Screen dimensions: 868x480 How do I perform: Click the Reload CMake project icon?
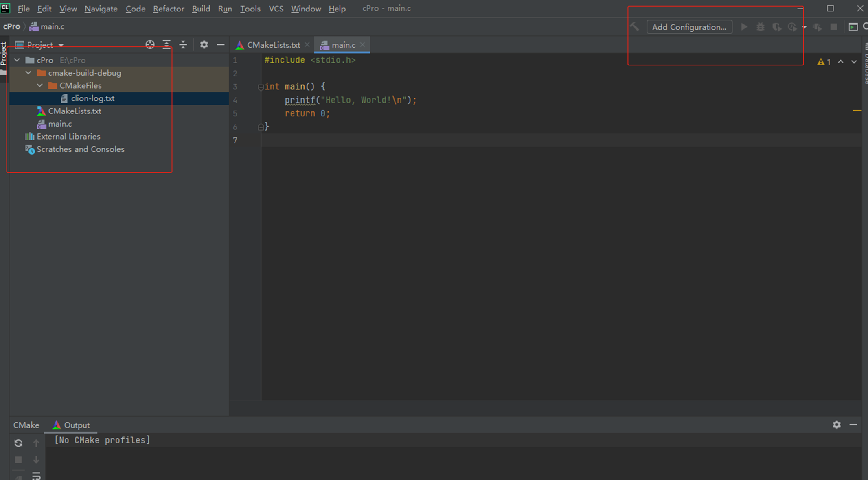18,443
